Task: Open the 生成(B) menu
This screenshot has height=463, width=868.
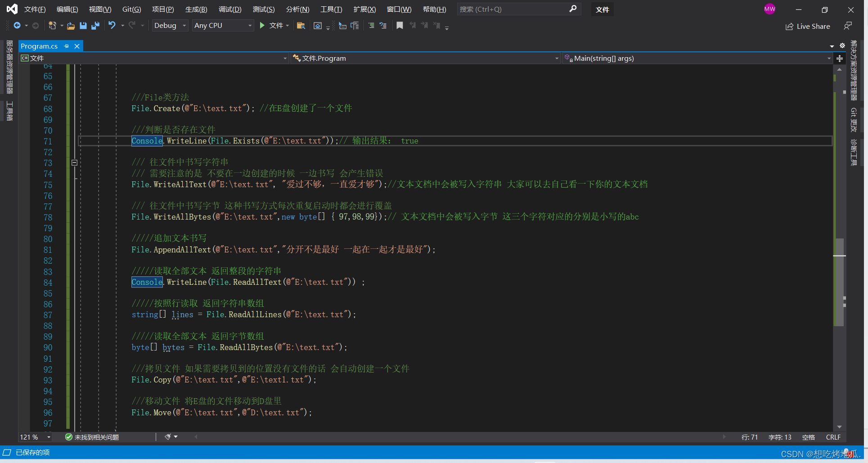Action: pyautogui.click(x=196, y=9)
